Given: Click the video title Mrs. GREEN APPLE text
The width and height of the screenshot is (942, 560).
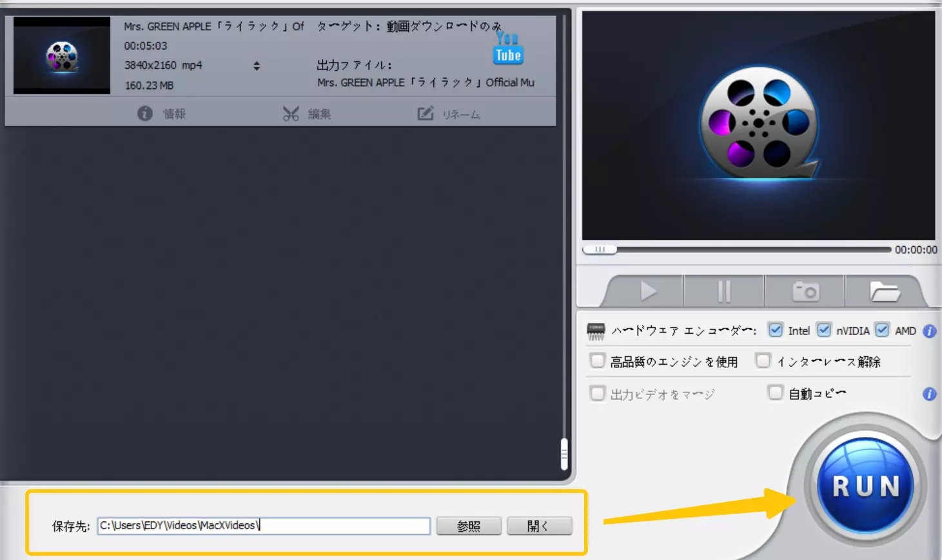Looking at the screenshot, I should click(213, 26).
